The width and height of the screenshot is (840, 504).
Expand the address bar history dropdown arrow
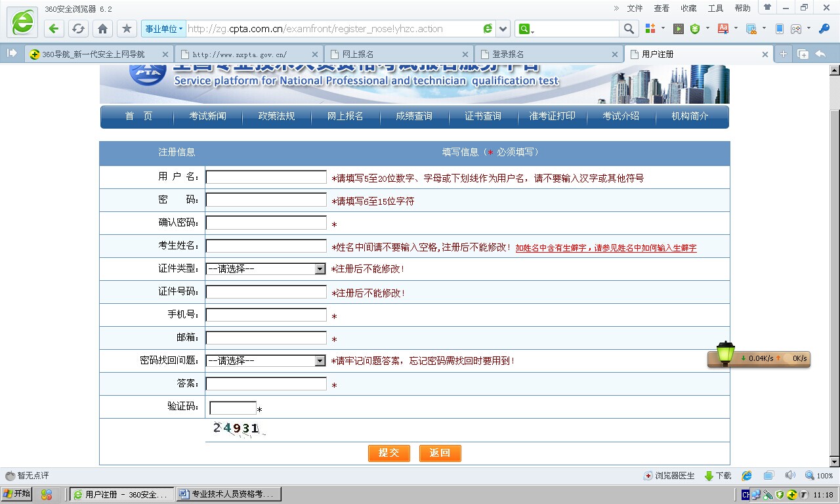pyautogui.click(x=503, y=29)
